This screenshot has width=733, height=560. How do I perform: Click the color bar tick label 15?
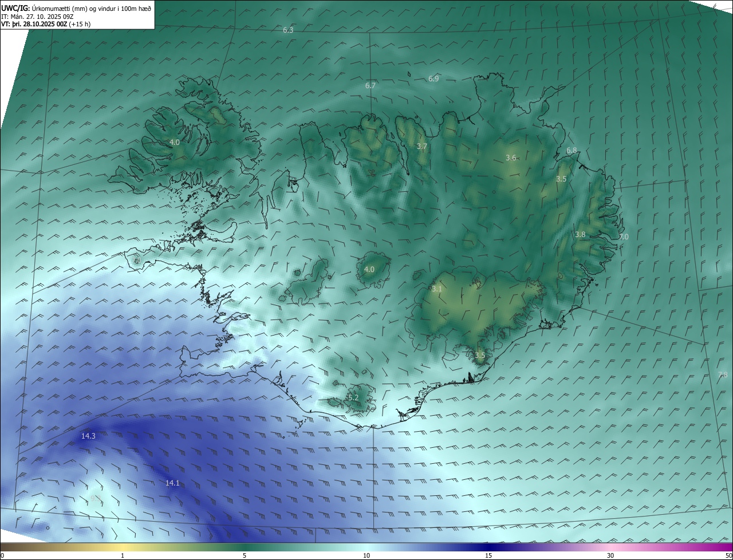coord(488,555)
